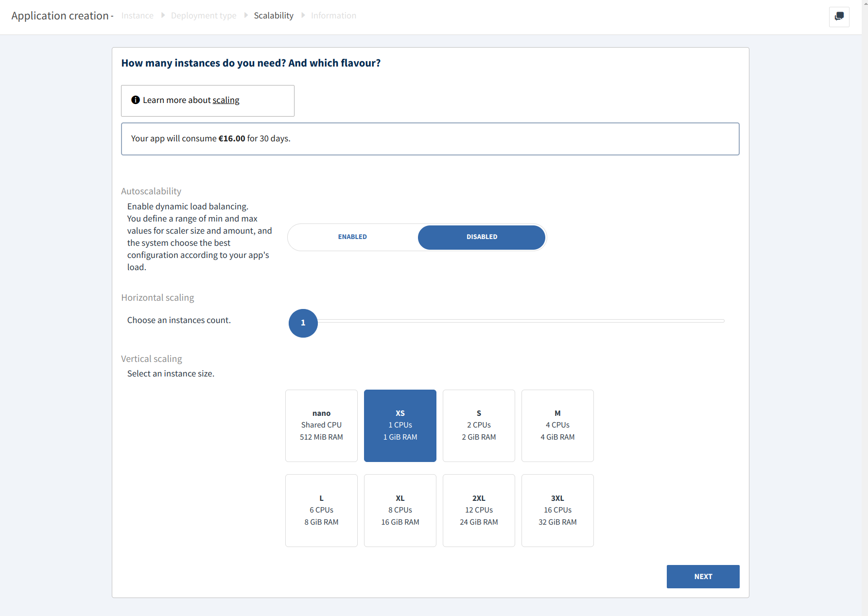Select the nano instance flavour
This screenshot has height=616, width=868.
pyautogui.click(x=321, y=425)
